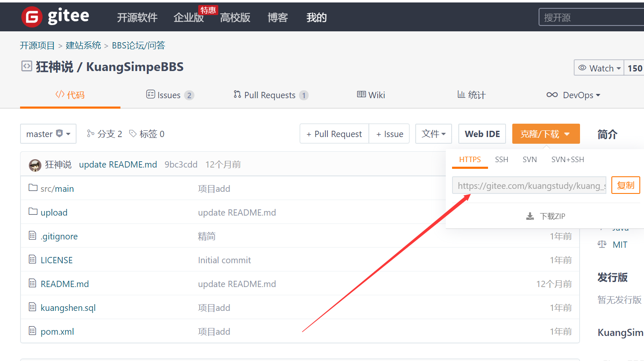
Task: Open 我的 in top navigation
Action: click(317, 18)
